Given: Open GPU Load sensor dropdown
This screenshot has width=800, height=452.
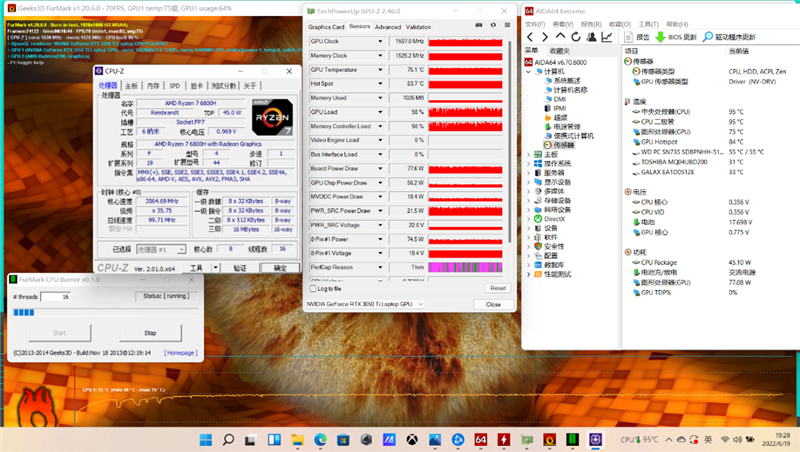Looking at the screenshot, I should [380, 112].
